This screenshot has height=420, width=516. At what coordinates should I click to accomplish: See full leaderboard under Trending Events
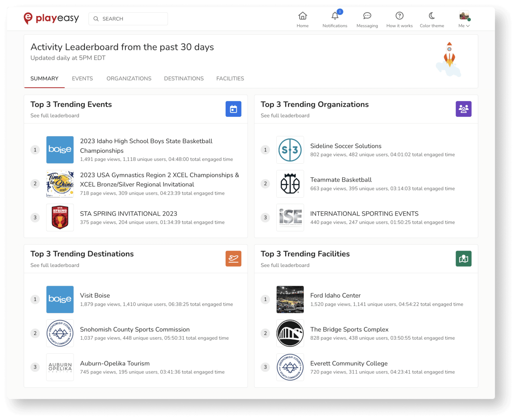point(55,116)
